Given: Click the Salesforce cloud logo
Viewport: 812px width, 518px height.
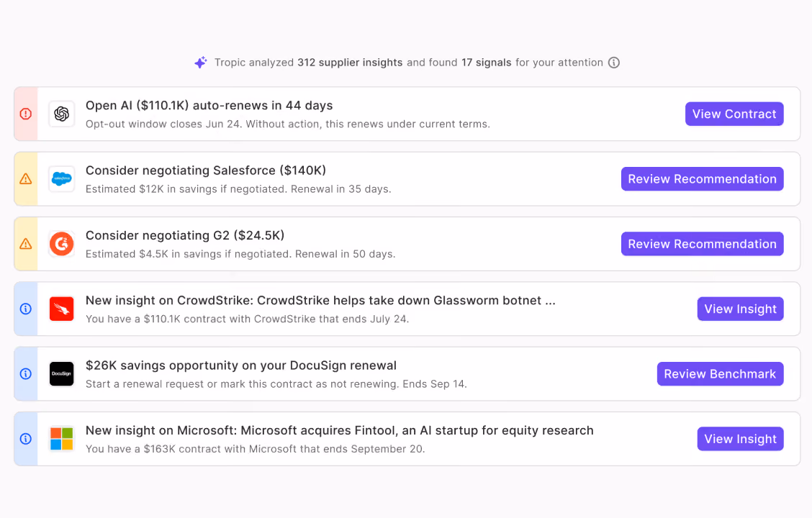Looking at the screenshot, I should tap(62, 179).
